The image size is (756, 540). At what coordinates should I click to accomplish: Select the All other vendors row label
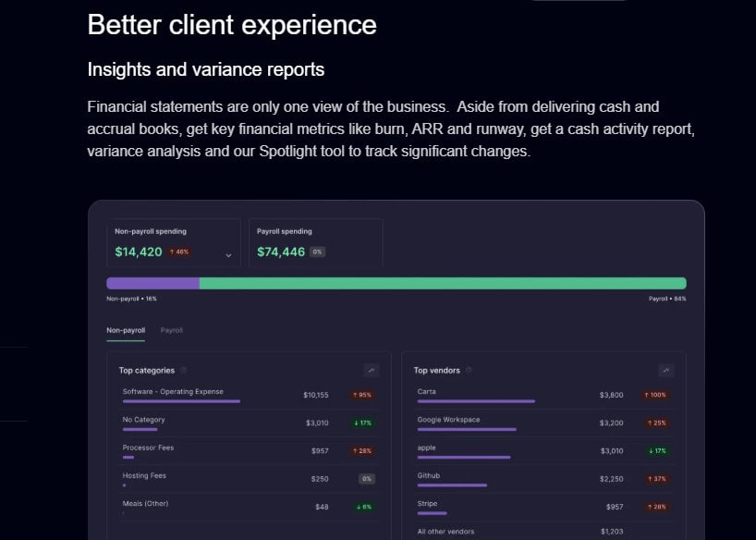[x=446, y=532]
